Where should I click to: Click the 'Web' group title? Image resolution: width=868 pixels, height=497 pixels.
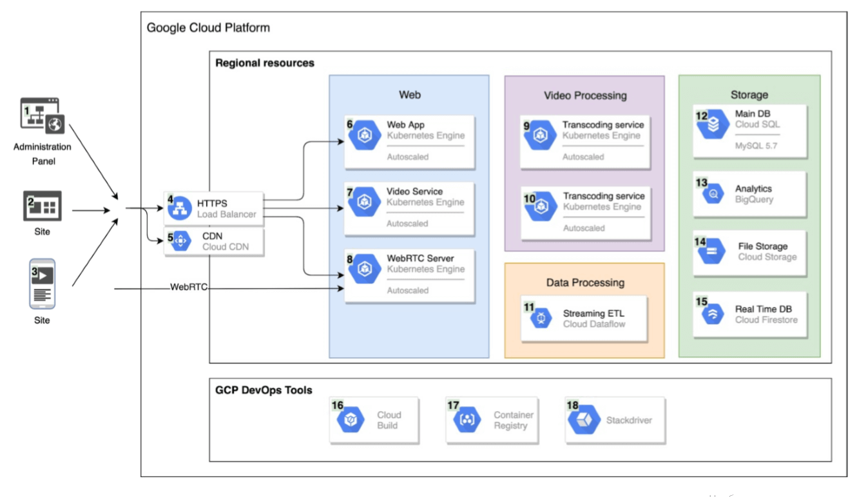tap(410, 95)
